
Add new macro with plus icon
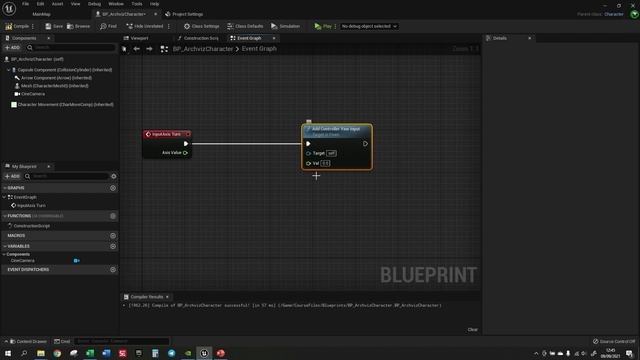[x=113, y=236]
